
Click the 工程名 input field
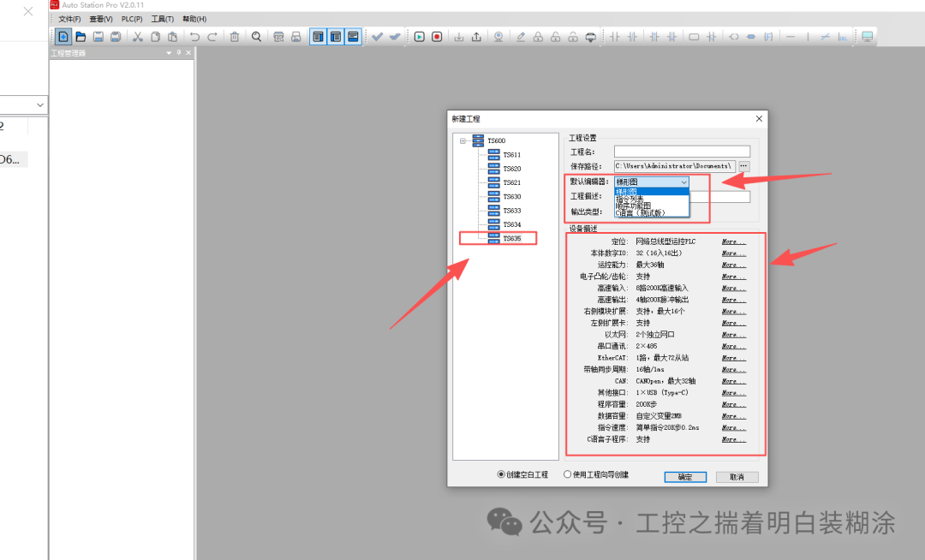[x=682, y=152]
